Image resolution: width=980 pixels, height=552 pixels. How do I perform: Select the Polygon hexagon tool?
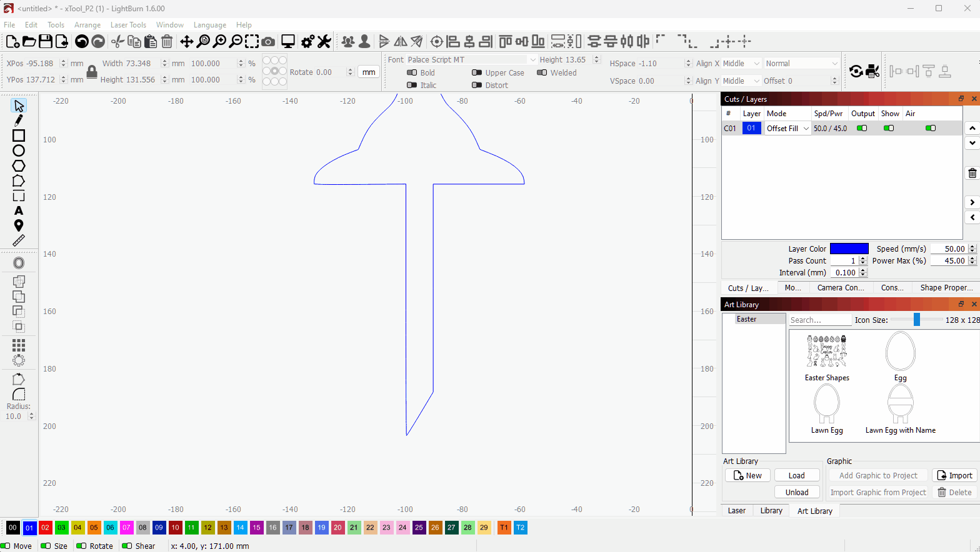tap(19, 165)
